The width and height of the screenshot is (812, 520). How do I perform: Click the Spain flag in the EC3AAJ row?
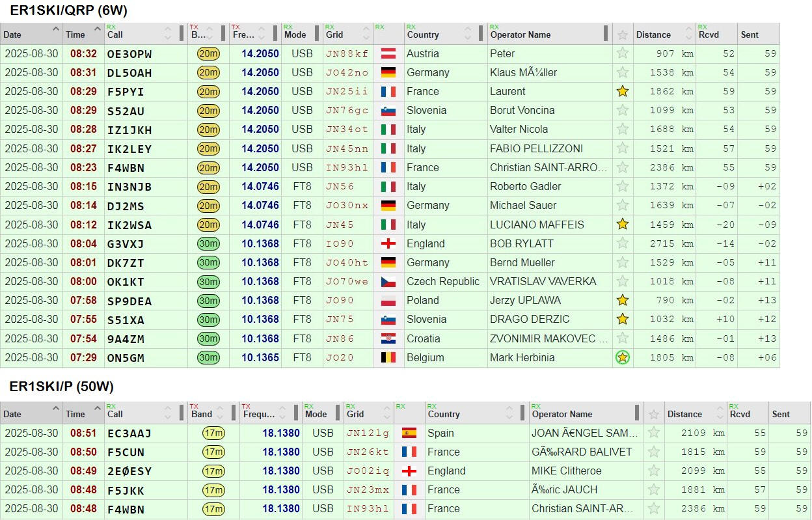coord(409,433)
